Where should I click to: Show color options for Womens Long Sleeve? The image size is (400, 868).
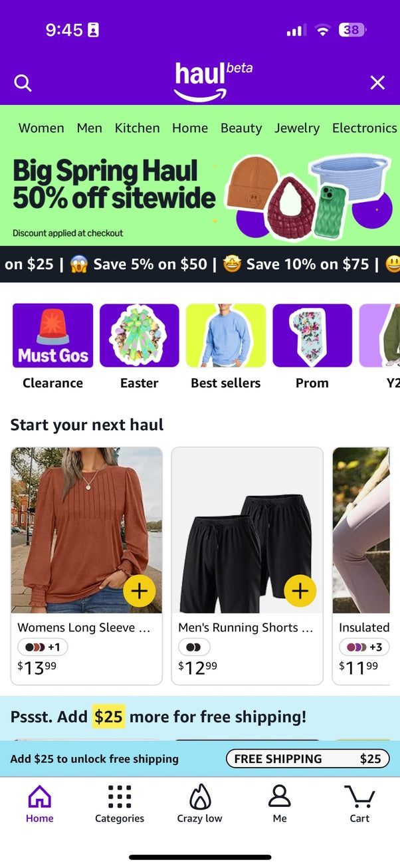pyautogui.click(x=43, y=647)
